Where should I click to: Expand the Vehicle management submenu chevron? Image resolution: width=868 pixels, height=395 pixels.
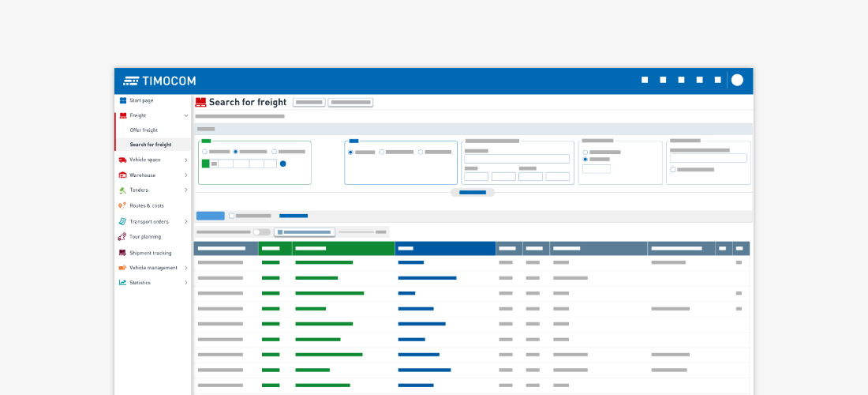186,268
